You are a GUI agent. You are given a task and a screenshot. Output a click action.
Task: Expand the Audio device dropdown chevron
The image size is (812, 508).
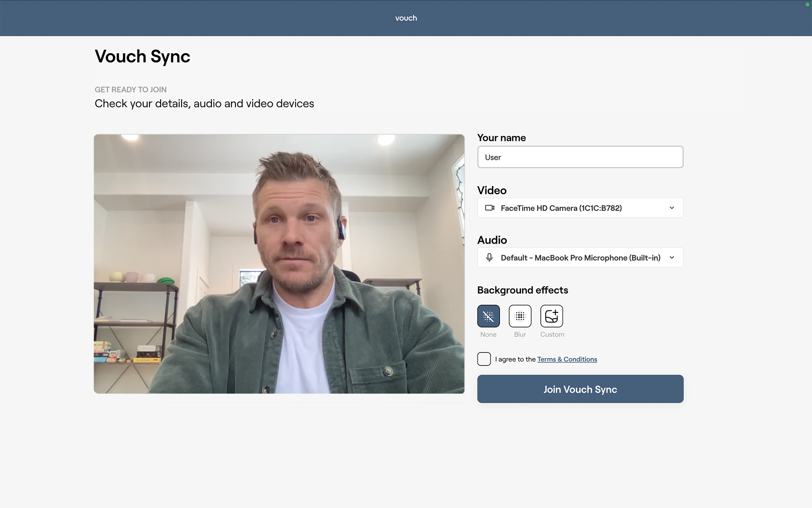[x=672, y=258]
